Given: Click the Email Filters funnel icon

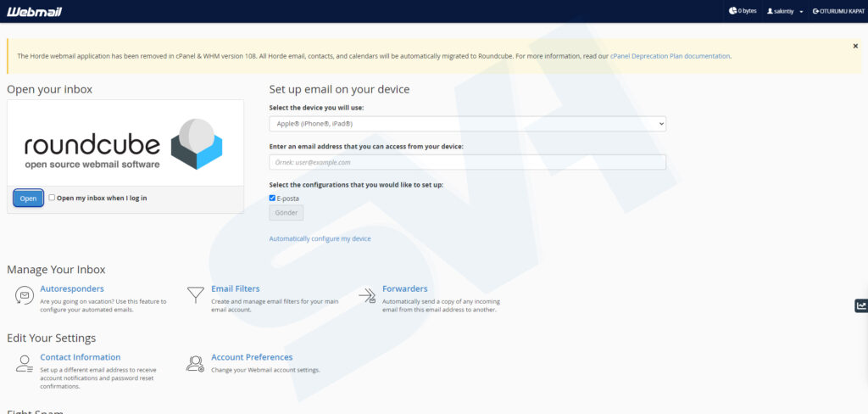Looking at the screenshot, I should 196,295.
